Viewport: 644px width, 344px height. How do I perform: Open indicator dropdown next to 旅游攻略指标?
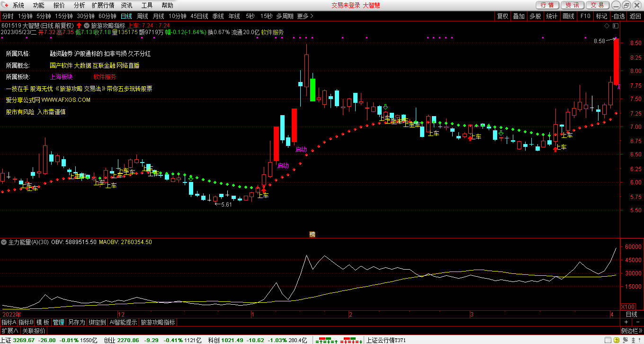click(x=87, y=25)
